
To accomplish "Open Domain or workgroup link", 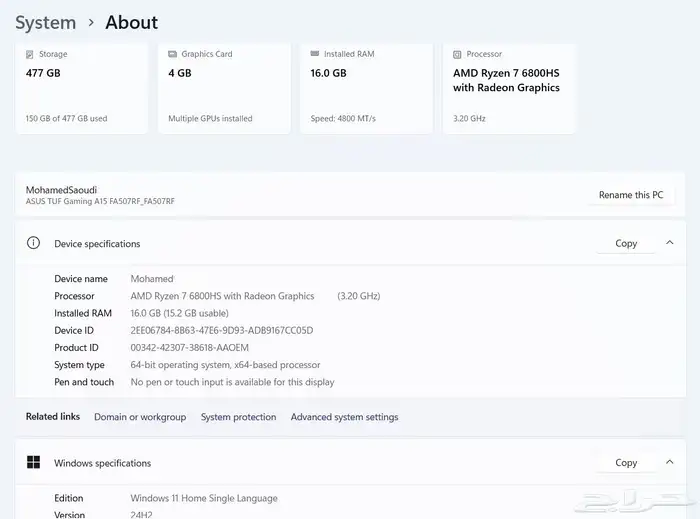I will [x=140, y=417].
